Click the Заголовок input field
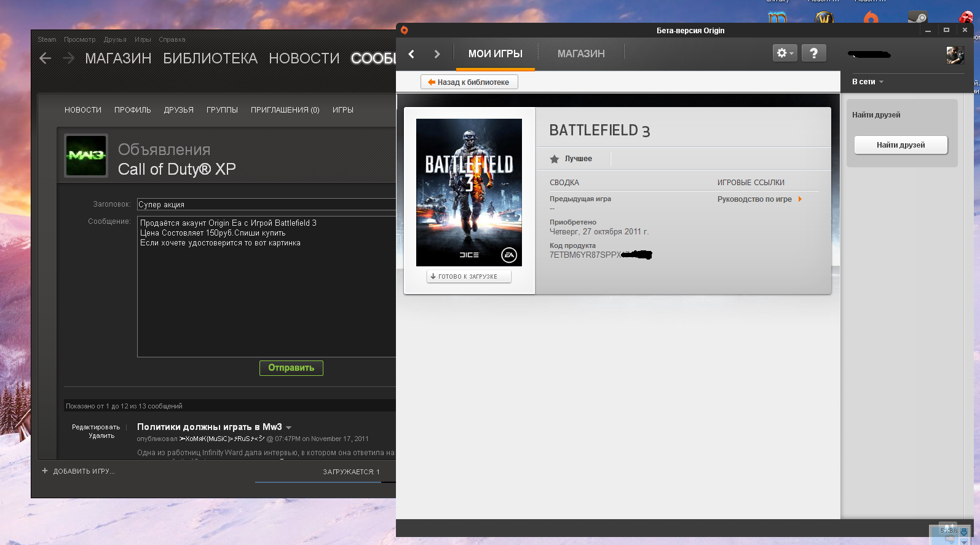 [266, 204]
